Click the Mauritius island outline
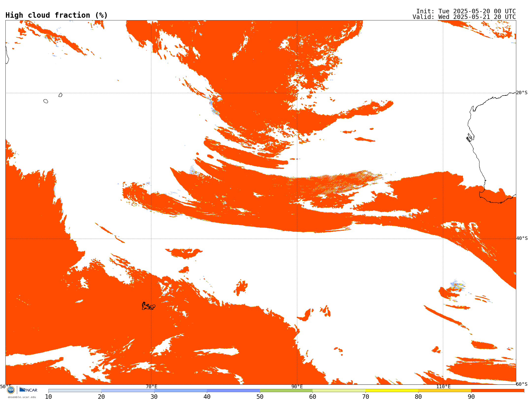 coord(60,95)
